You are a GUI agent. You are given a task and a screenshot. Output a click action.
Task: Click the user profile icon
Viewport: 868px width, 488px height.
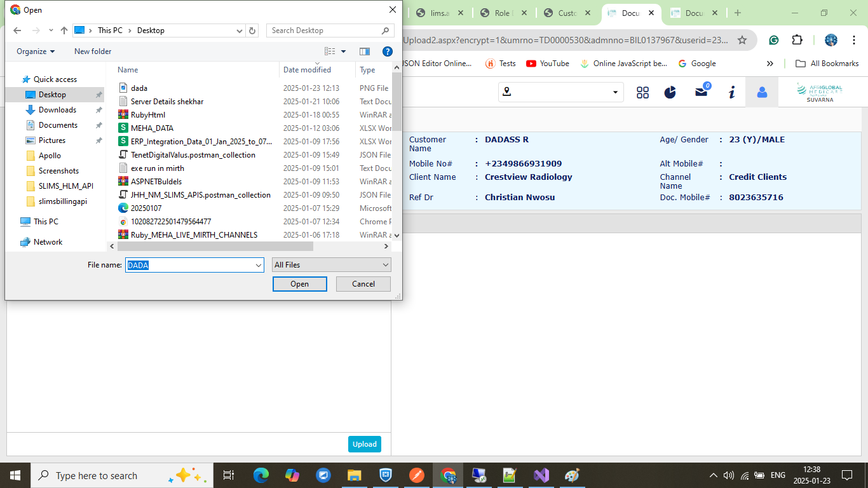pos(762,93)
